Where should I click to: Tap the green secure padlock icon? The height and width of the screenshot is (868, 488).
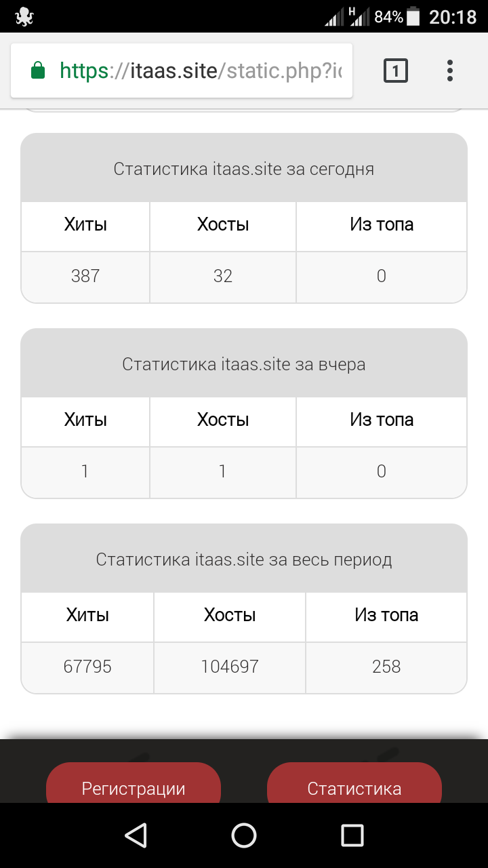click(x=38, y=71)
